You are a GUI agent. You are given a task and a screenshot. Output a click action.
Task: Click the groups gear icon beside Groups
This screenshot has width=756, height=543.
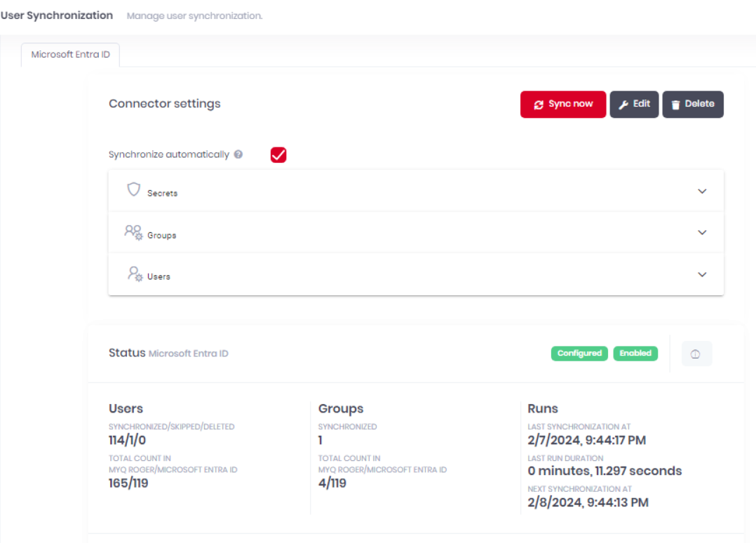tap(133, 232)
